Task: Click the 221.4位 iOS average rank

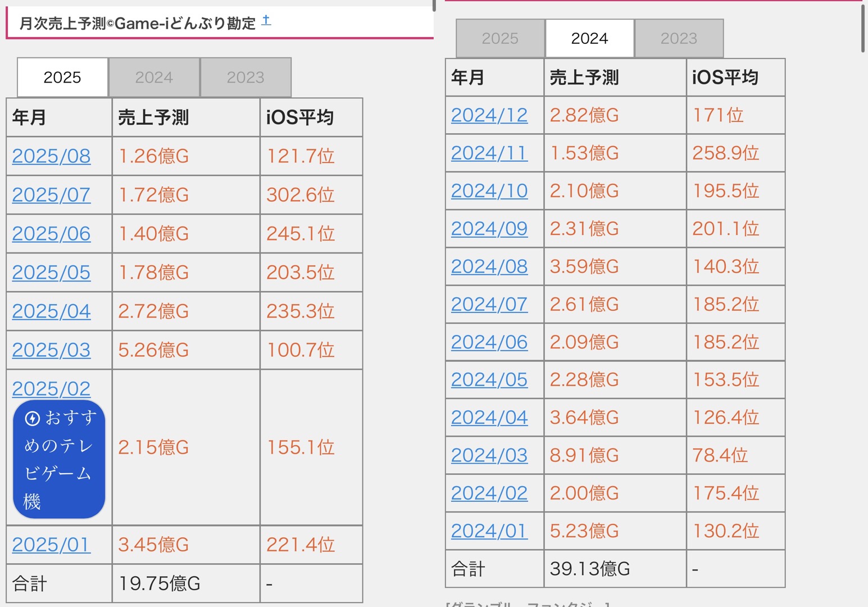Action: pyautogui.click(x=301, y=545)
